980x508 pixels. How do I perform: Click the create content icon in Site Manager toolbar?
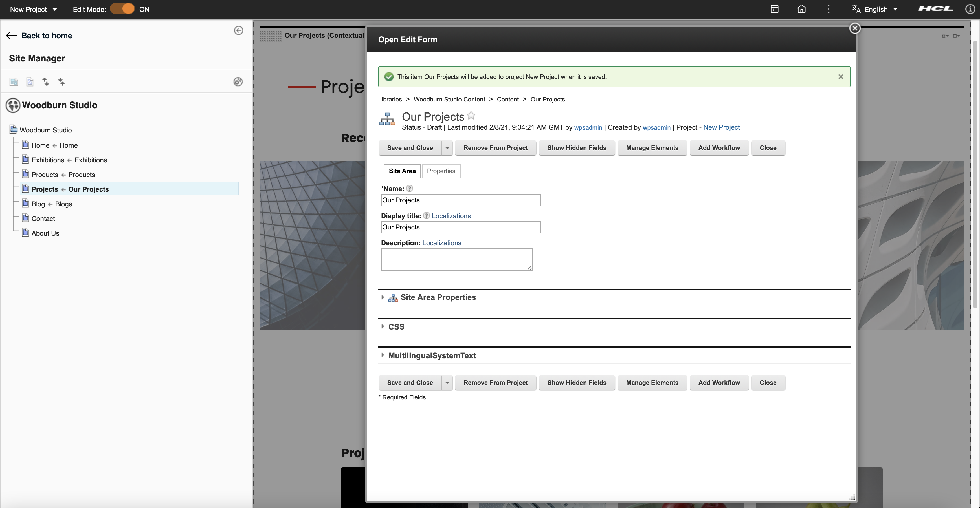pos(30,82)
